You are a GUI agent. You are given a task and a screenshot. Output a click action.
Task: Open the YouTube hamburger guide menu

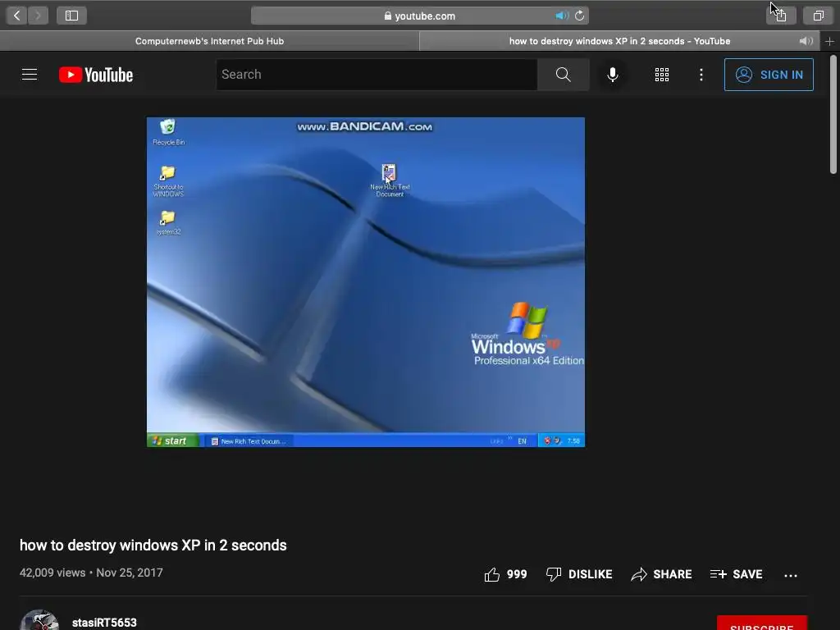(30, 75)
